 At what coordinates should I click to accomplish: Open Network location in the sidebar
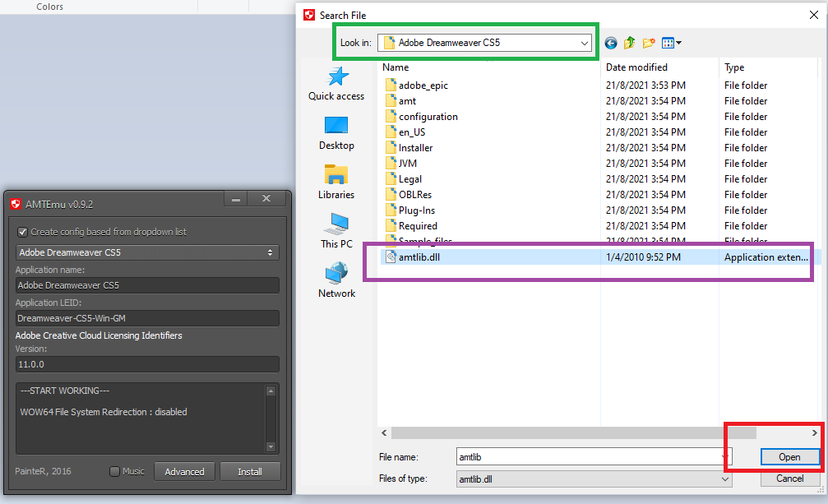tap(336, 281)
